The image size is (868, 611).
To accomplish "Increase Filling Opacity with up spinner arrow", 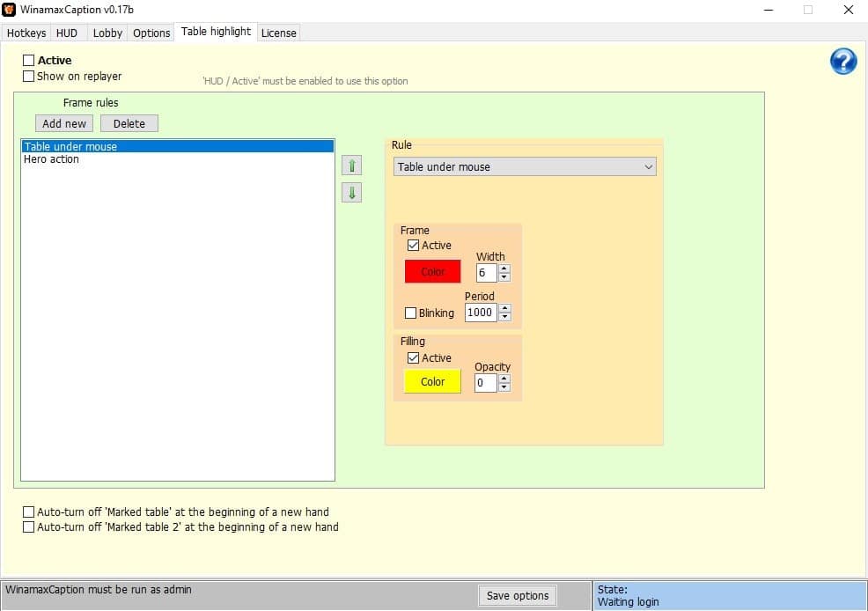I will tap(504, 379).
